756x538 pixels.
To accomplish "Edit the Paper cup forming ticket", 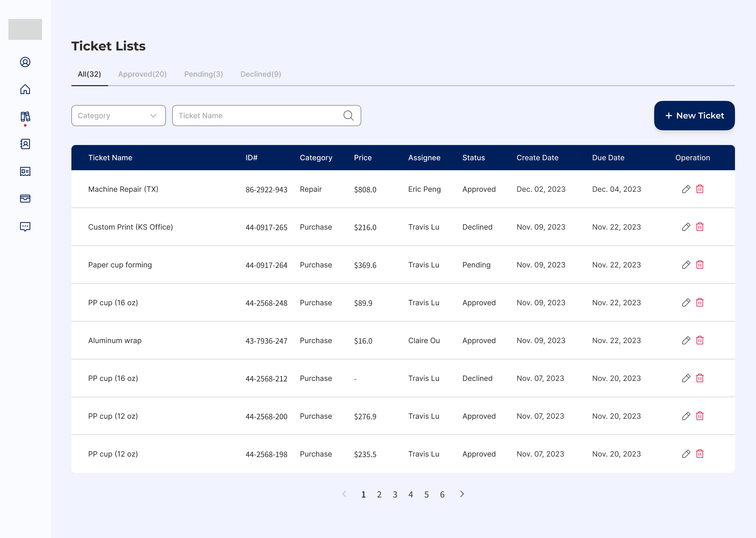I will click(x=686, y=265).
